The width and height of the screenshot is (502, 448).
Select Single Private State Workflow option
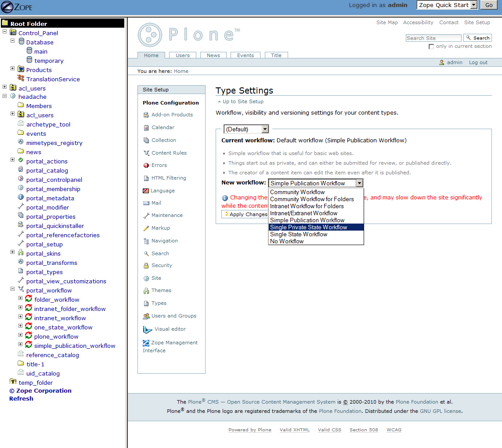click(x=316, y=228)
